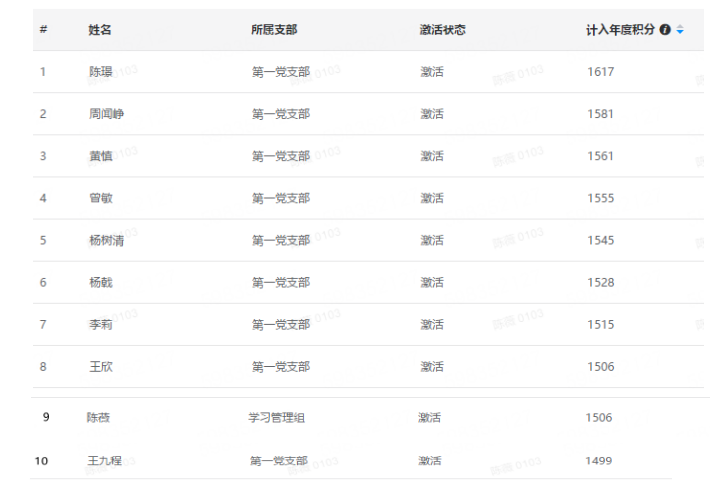Select the name 周闻峥 in row 2

(x=106, y=114)
